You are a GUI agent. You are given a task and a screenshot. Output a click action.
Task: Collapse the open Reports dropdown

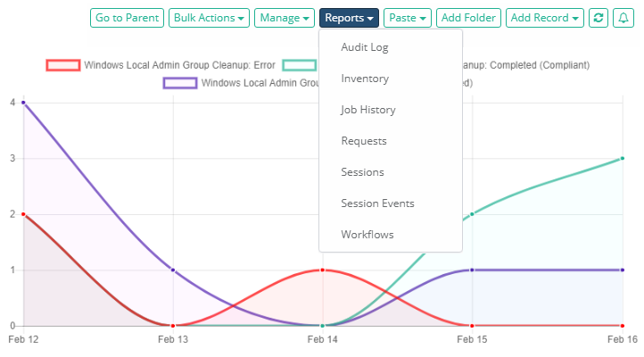point(349,18)
